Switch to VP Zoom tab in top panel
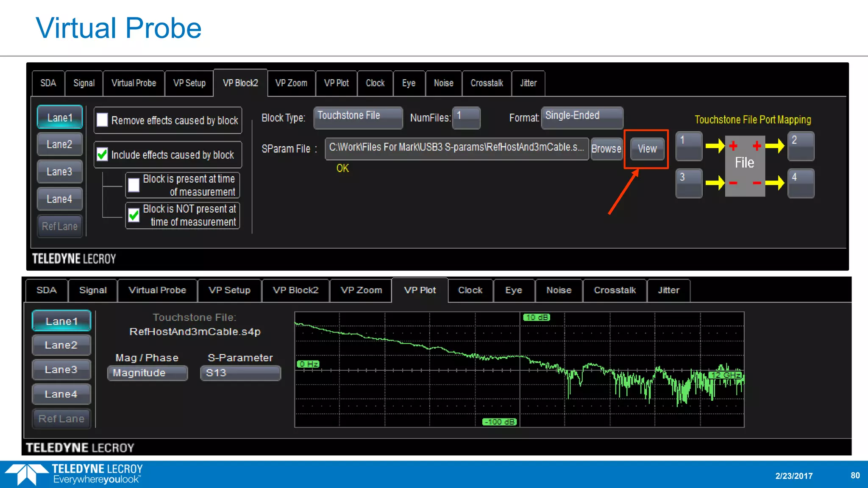The height and width of the screenshot is (488, 868). point(291,83)
